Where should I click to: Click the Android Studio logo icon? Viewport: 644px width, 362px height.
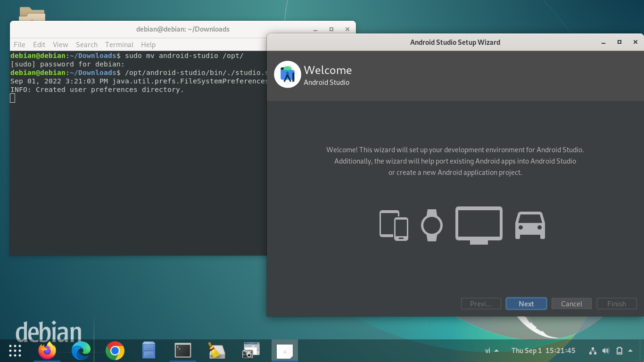(288, 74)
